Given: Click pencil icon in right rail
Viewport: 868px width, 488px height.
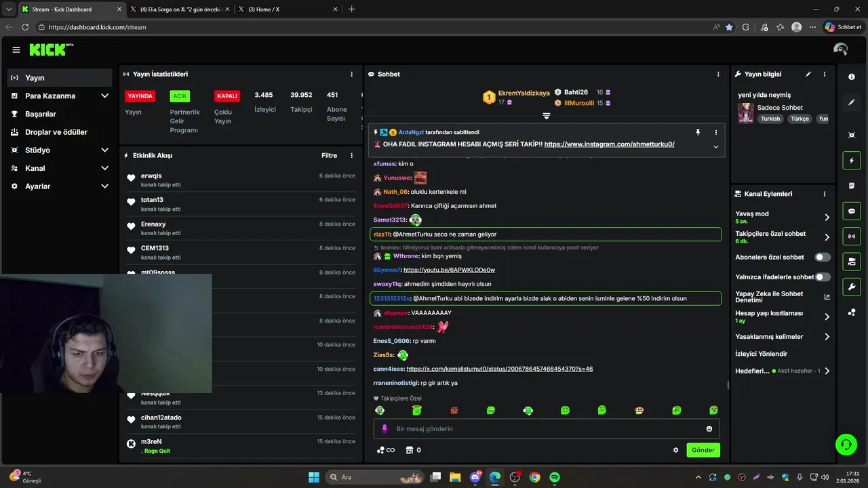Looking at the screenshot, I should click(x=852, y=102).
